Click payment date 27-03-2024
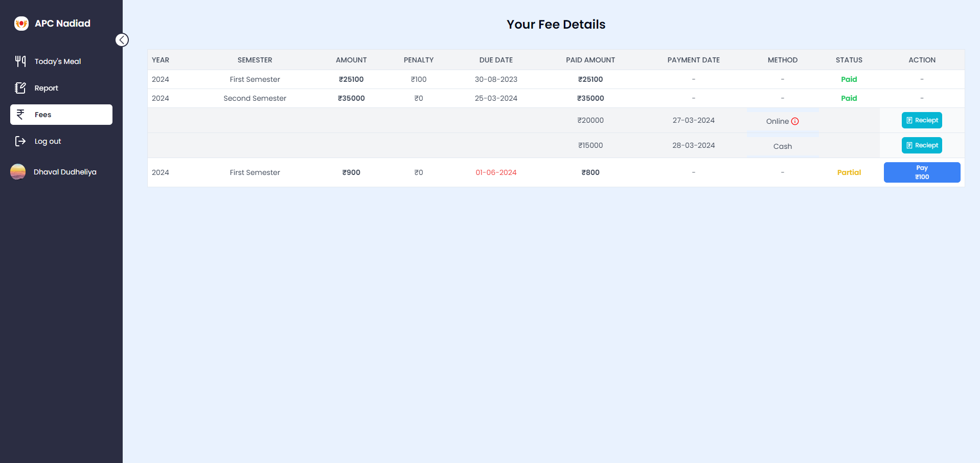 coord(694,120)
